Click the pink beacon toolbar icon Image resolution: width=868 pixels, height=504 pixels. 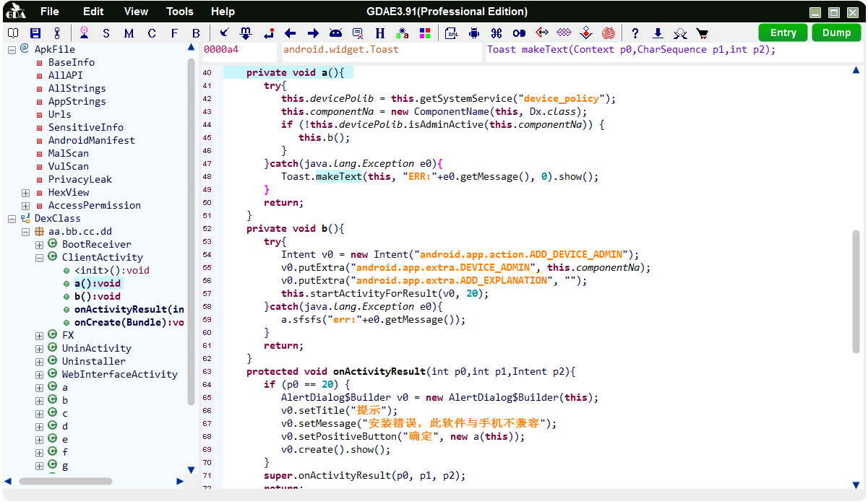pyautogui.click(x=85, y=33)
